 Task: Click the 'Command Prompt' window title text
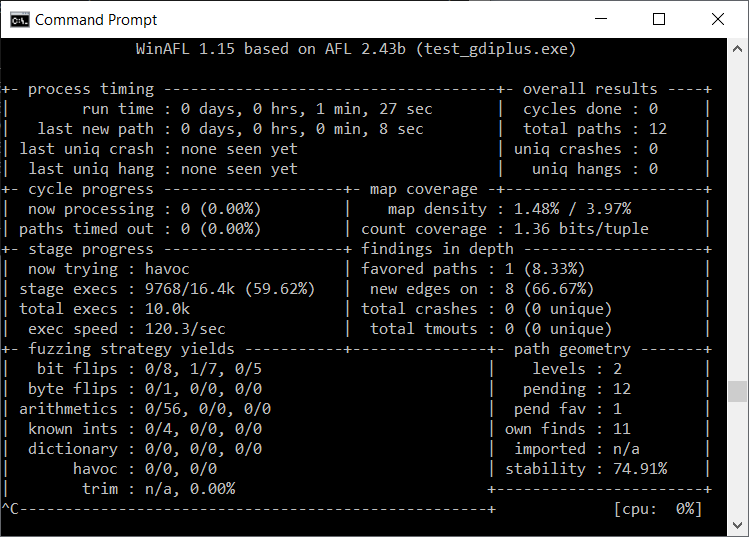(x=96, y=20)
